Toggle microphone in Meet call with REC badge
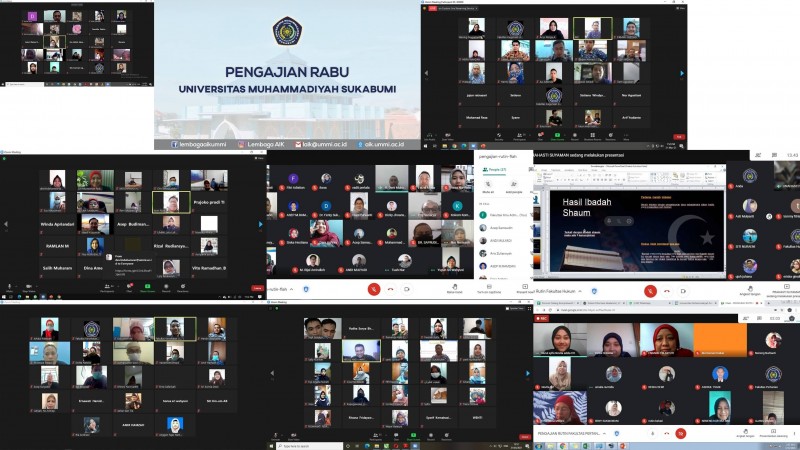800x450 pixels. click(x=653, y=434)
